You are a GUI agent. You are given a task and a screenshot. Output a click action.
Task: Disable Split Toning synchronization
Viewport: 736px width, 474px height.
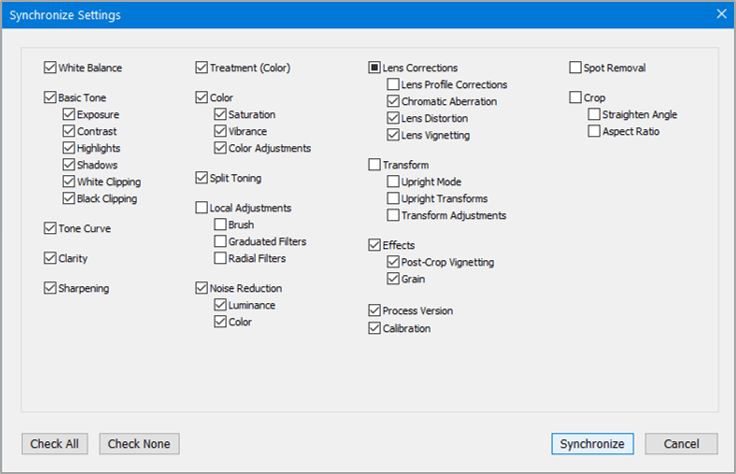pos(201,178)
